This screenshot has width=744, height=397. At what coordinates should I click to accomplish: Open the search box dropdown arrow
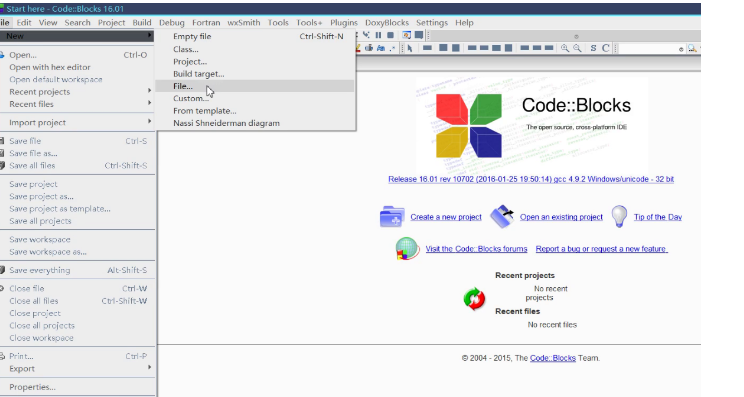coord(681,49)
